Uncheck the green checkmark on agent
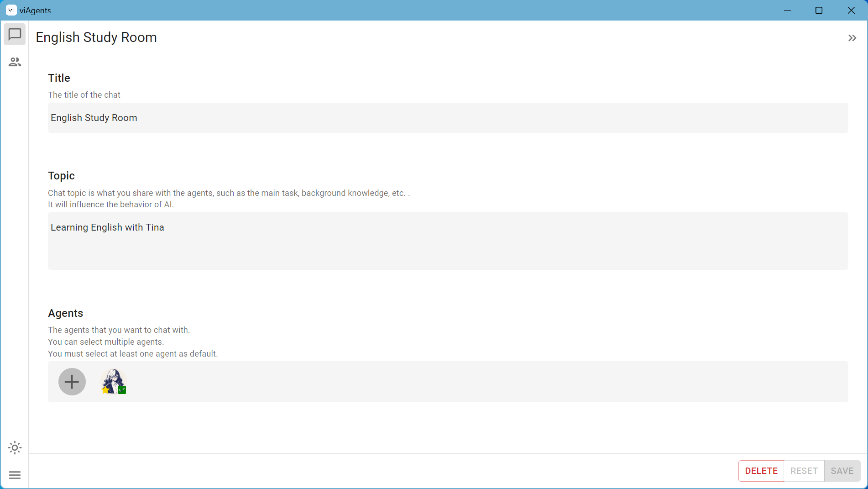The width and height of the screenshot is (868, 489). [122, 390]
